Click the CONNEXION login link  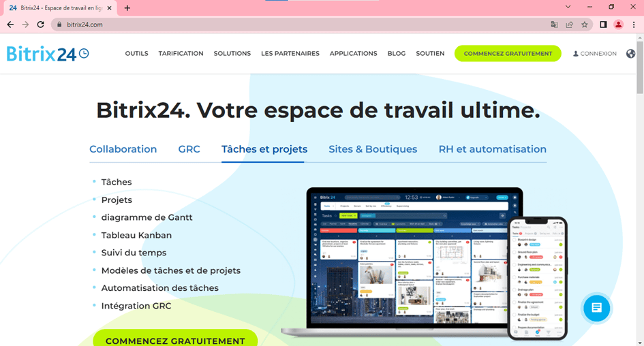pos(595,54)
